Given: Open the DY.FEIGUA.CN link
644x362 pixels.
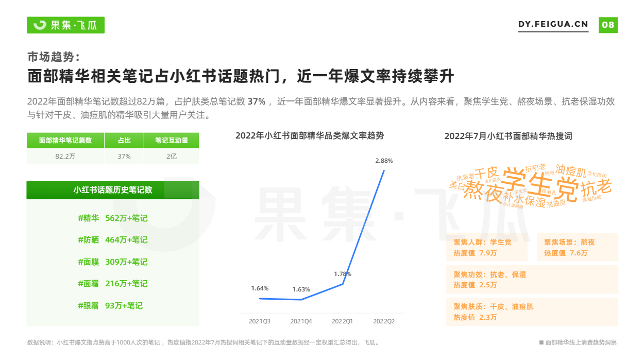Looking at the screenshot, I should tap(553, 24).
